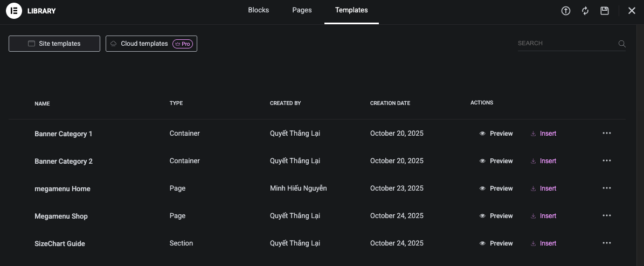Preview the Banner Category 1 template
Viewport: 644px width, 266px height.
[496, 134]
